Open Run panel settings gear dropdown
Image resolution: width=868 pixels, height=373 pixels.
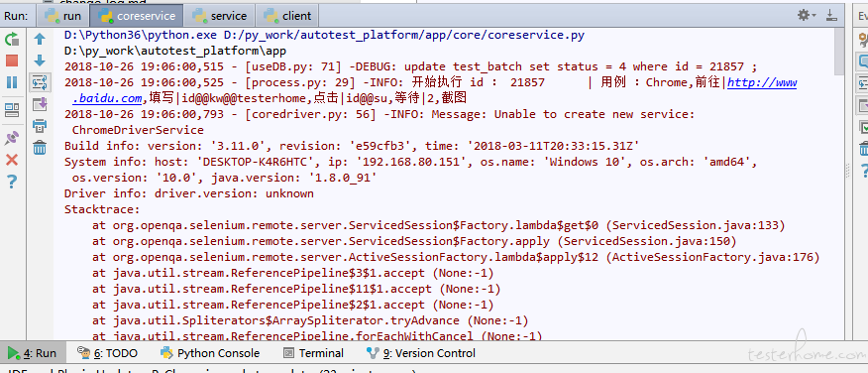click(x=806, y=15)
